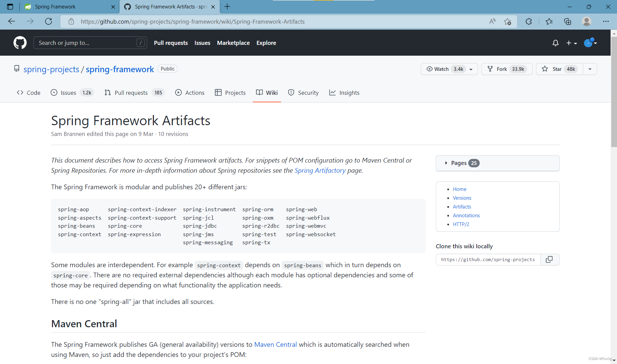This screenshot has height=364, width=617.
Task: Open the notifications bell
Action: pyautogui.click(x=555, y=43)
